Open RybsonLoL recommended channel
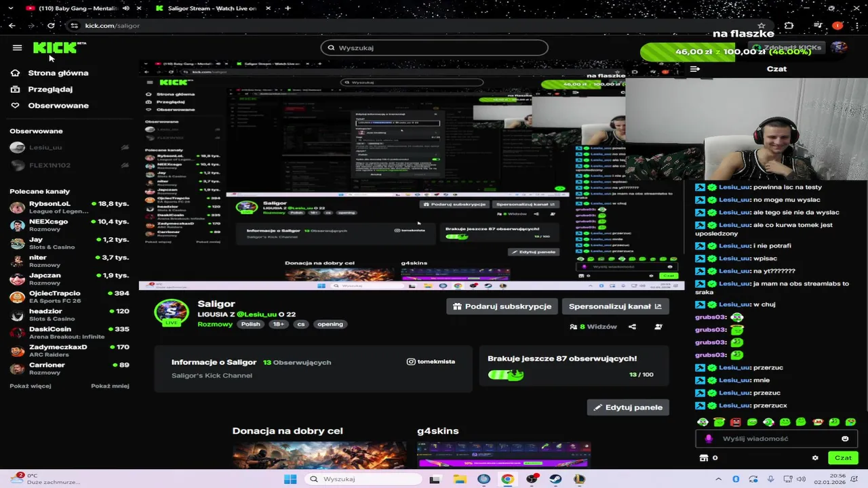 pyautogui.click(x=69, y=207)
